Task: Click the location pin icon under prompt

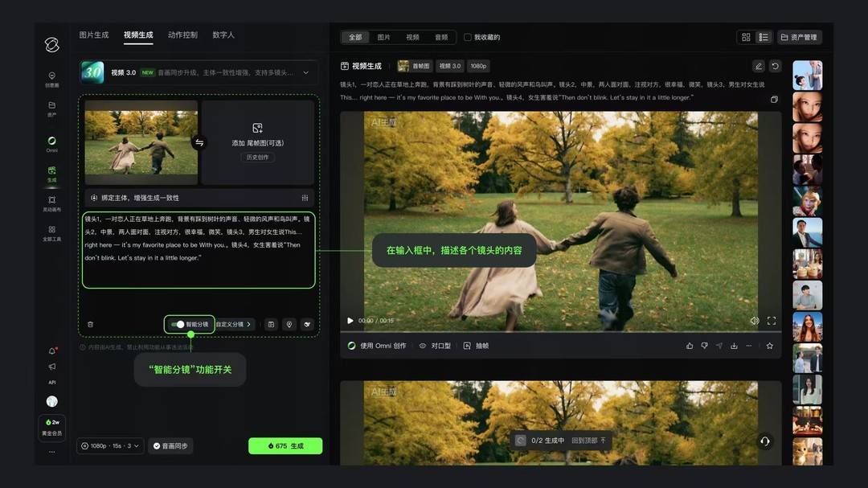Action: tap(289, 324)
